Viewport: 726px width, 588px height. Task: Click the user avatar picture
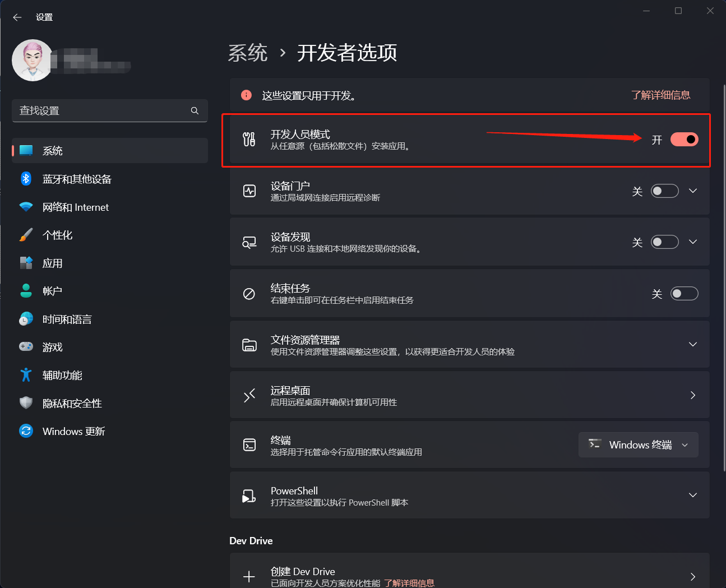32,60
